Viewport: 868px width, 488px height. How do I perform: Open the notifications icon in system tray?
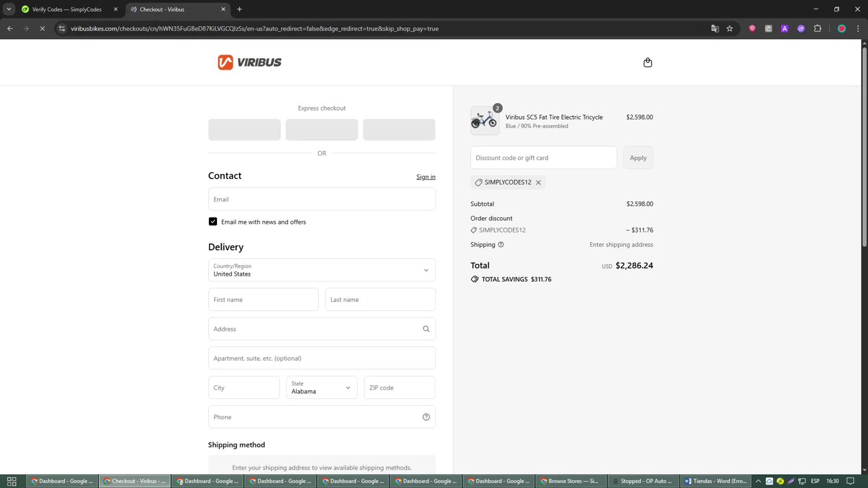pos(850,481)
